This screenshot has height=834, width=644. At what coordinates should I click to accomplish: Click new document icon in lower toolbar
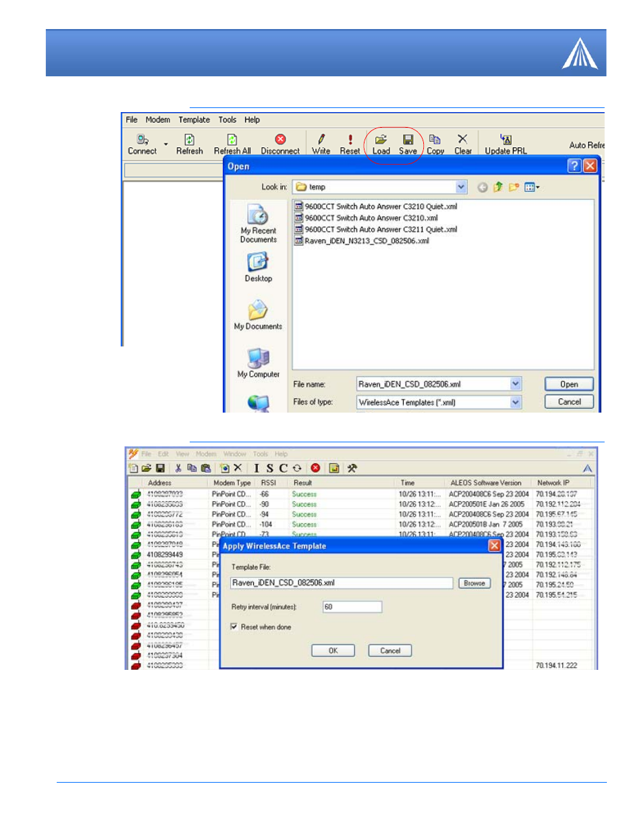133,468
